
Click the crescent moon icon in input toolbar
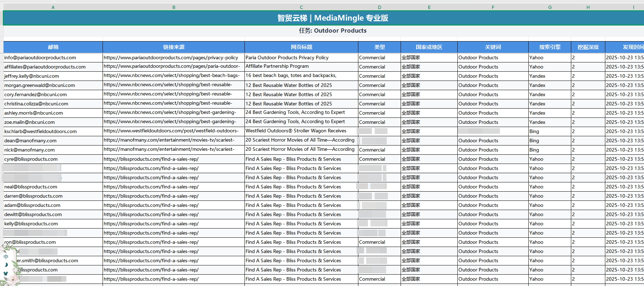point(6,265)
